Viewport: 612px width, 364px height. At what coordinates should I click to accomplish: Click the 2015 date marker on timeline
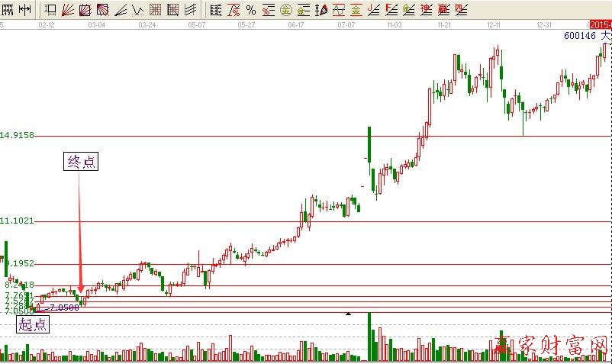click(601, 24)
